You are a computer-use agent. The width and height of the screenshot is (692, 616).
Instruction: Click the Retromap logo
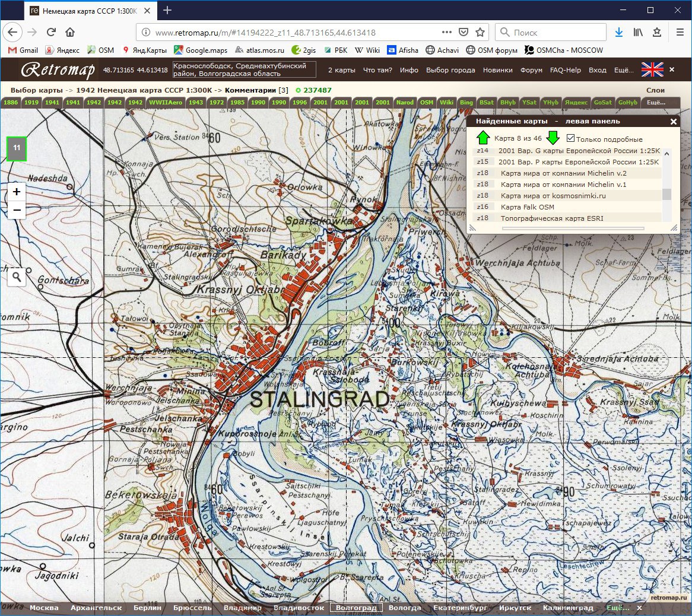58,69
